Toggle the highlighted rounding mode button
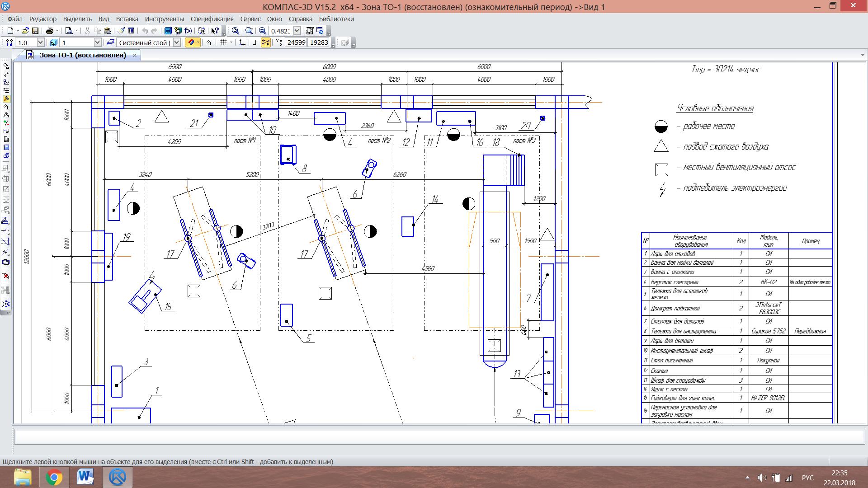The image size is (868, 488). point(265,42)
